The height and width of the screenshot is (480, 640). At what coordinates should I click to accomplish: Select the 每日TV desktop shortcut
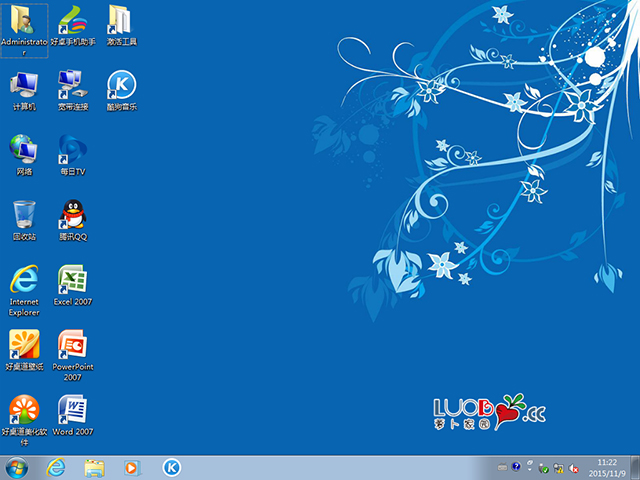coord(73,149)
